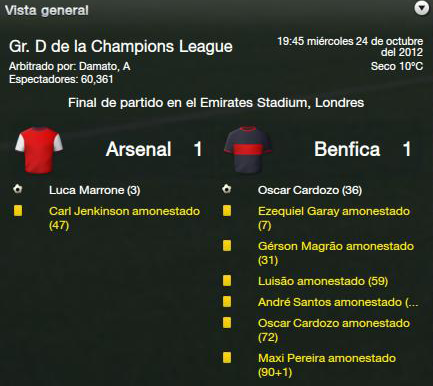Viewport: 433px width, 386px height.
Task: Open Gr. D de la Champions League heading
Action: [x=121, y=46]
